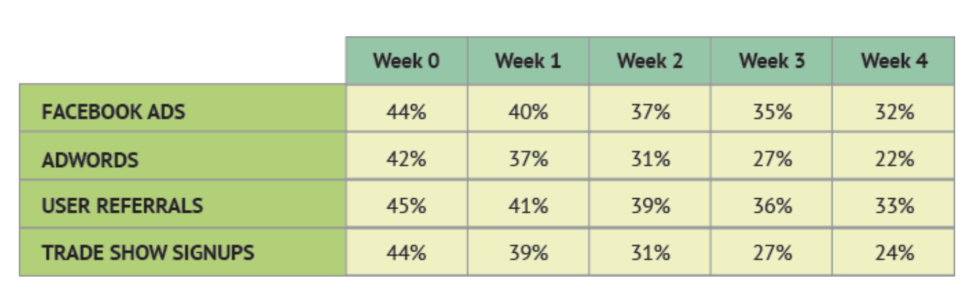Click the Week 0 column header
The width and height of the screenshot is (980, 302).
click(x=406, y=61)
